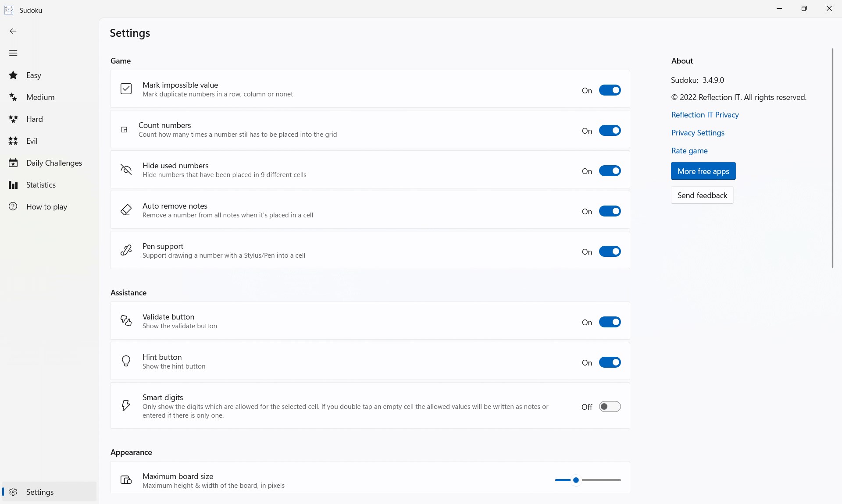Image resolution: width=842 pixels, height=504 pixels.
Task: Enable the Smart digits toggle
Action: pos(610,407)
